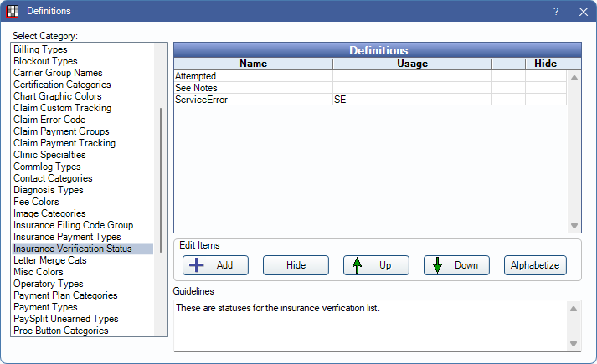Click the question mark help icon
The width and height of the screenshot is (597, 364).
click(556, 12)
